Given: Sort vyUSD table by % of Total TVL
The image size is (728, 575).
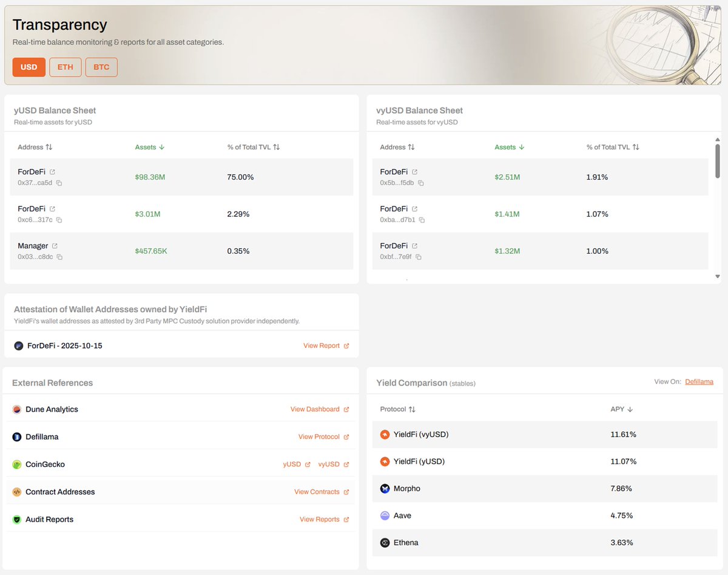Looking at the screenshot, I should click(x=613, y=147).
